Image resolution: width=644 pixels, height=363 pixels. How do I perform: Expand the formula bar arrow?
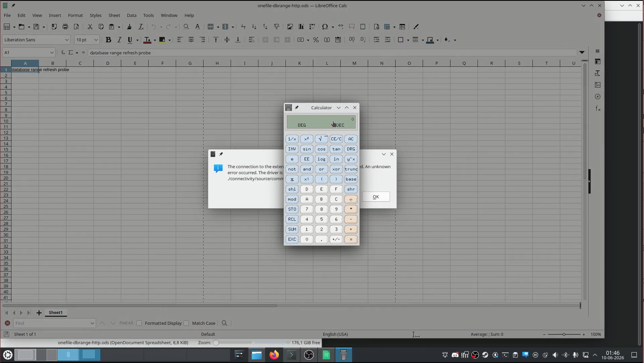point(582,53)
